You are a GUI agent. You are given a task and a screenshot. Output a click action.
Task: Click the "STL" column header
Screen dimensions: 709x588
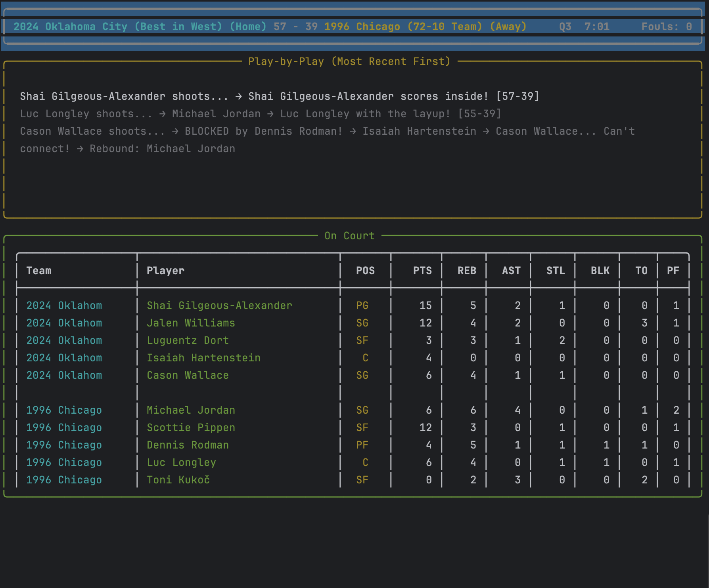tap(556, 271)
